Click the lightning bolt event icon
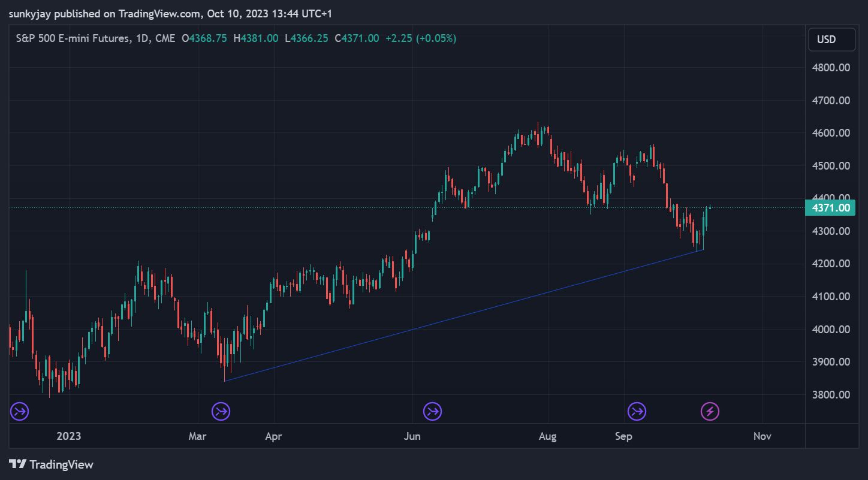The image size is (868, 480). pos(710,412)
